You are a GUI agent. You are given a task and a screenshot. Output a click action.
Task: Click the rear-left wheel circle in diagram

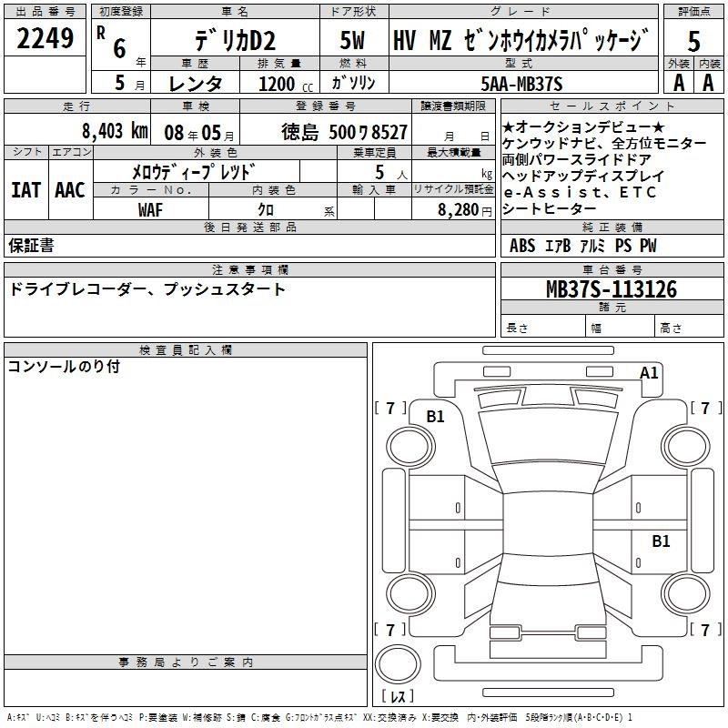(410, 594)
